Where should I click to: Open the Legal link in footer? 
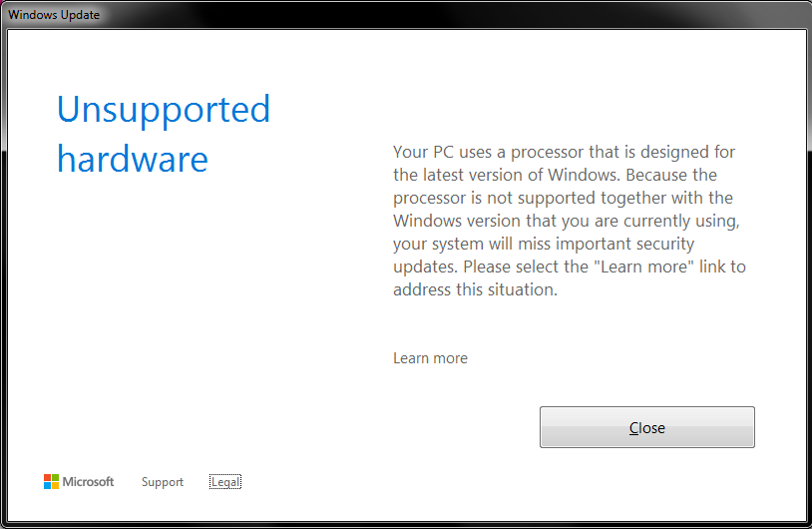(x=225, y=482)
